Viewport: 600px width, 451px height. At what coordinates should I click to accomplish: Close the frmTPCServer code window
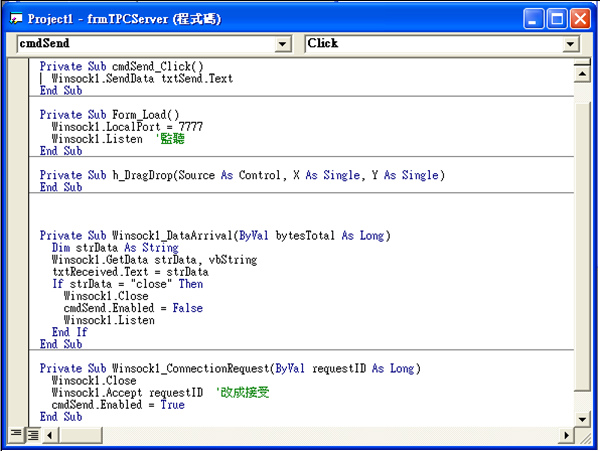[580, 19]
